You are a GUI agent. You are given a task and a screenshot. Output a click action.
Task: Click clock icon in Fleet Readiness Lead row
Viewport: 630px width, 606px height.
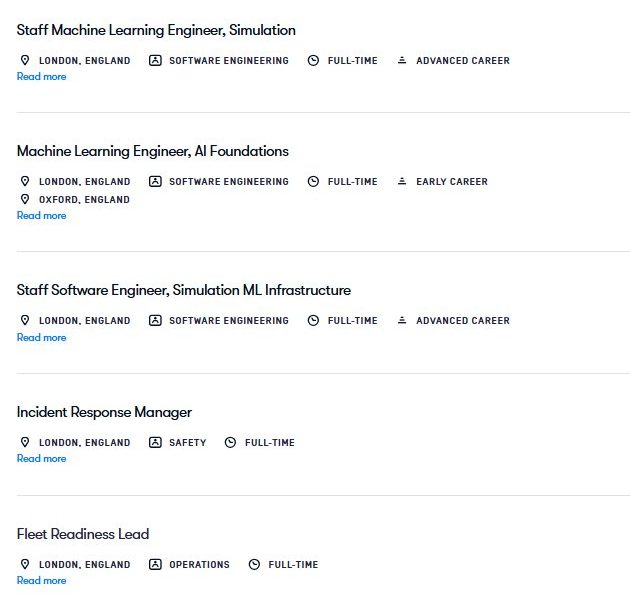coord(254,565)
